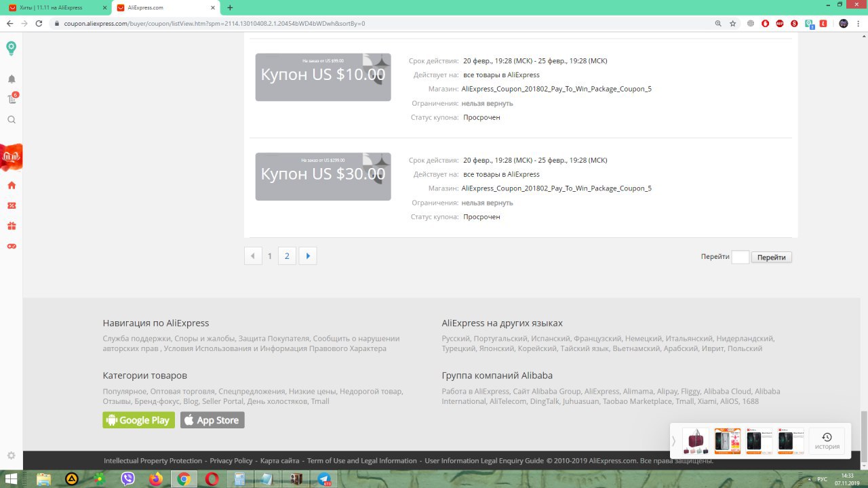This screenshot has width=868, height=488.
Task: Open Taobao Marketplace footer link
Action: point(638,401)
